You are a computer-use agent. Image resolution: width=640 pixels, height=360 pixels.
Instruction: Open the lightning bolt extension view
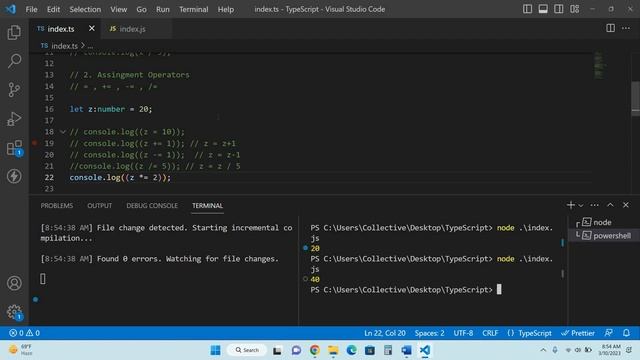(x=14, y=176)
